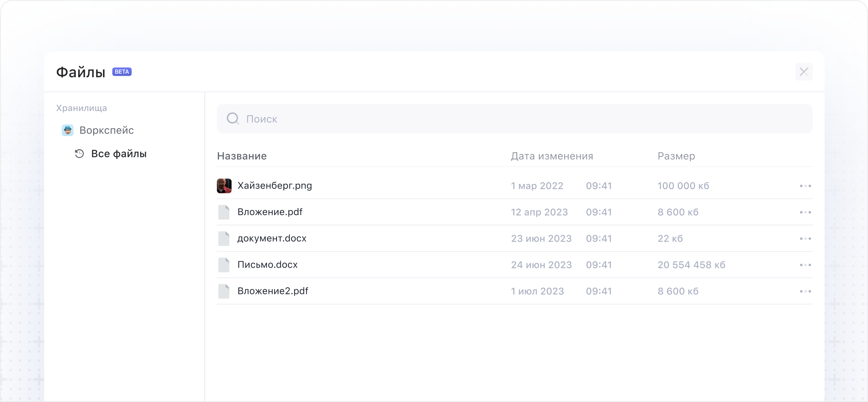The width and height of the screenshot is (868, 402).
Task: Click the Воркспейс avatar icon
Action: pyautogui.click(x=67, y=130)
